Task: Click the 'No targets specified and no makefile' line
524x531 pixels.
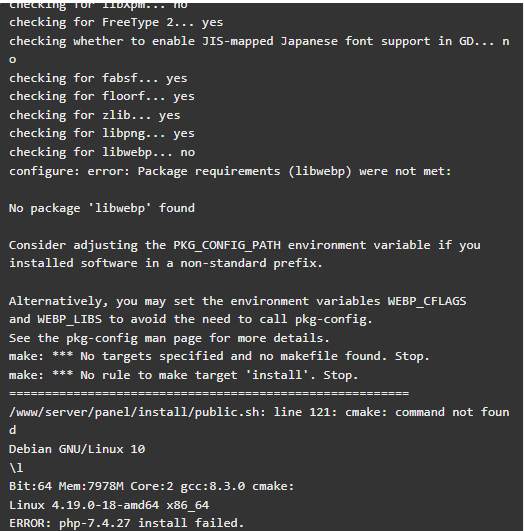Action: pos(219,357)
